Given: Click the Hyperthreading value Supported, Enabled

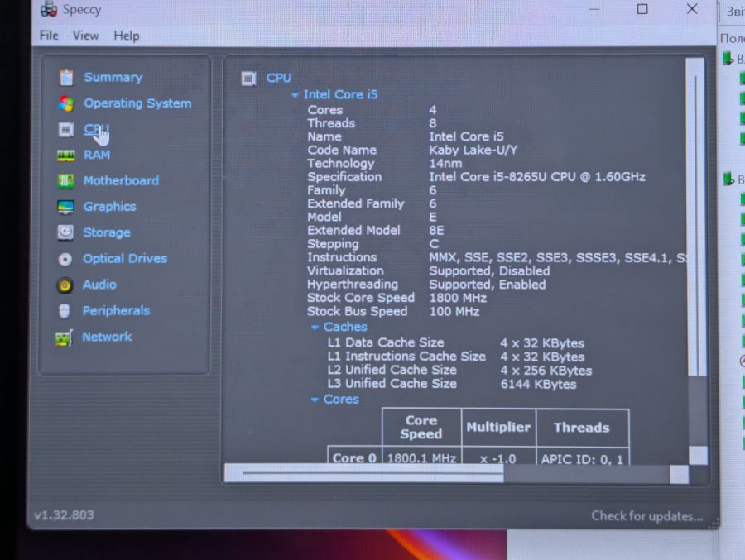Looking at the screenshot, I should (x=488, y=285).
